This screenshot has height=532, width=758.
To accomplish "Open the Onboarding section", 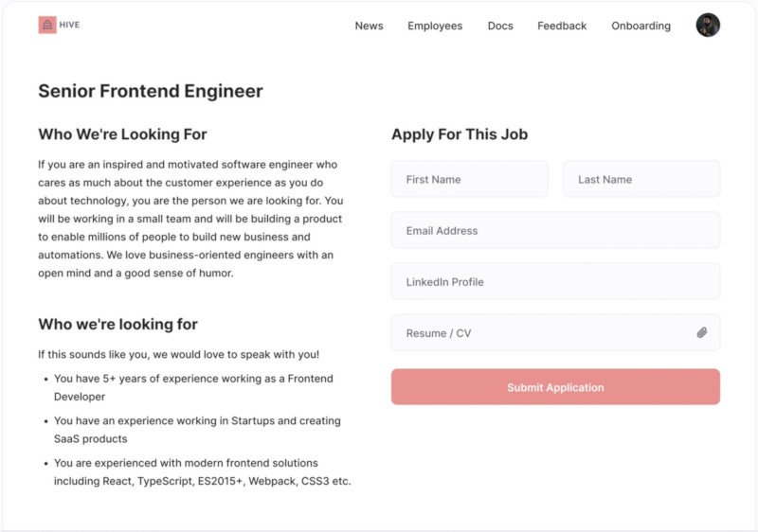I will [x=641, y=26].
